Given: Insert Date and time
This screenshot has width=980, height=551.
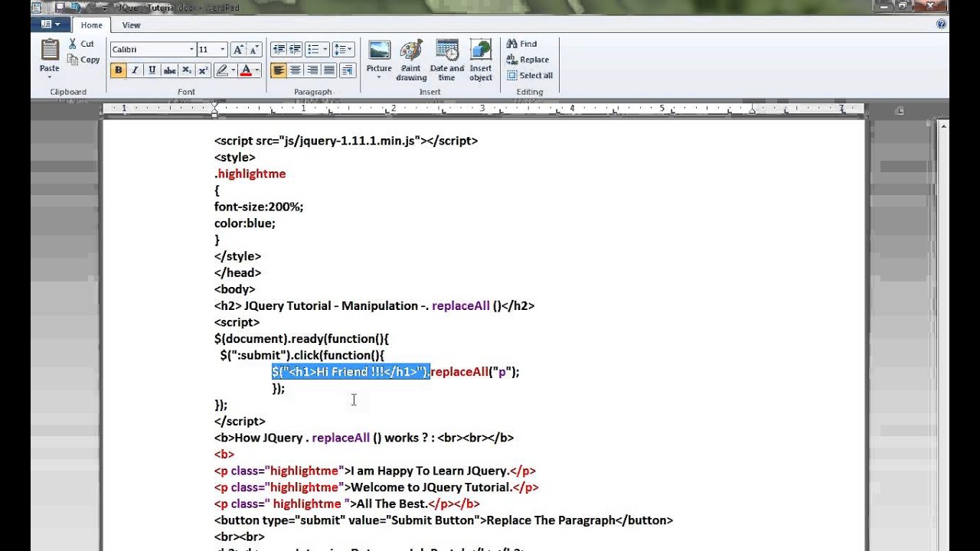Looking at the screenshot, I should (x=447, y=60).
